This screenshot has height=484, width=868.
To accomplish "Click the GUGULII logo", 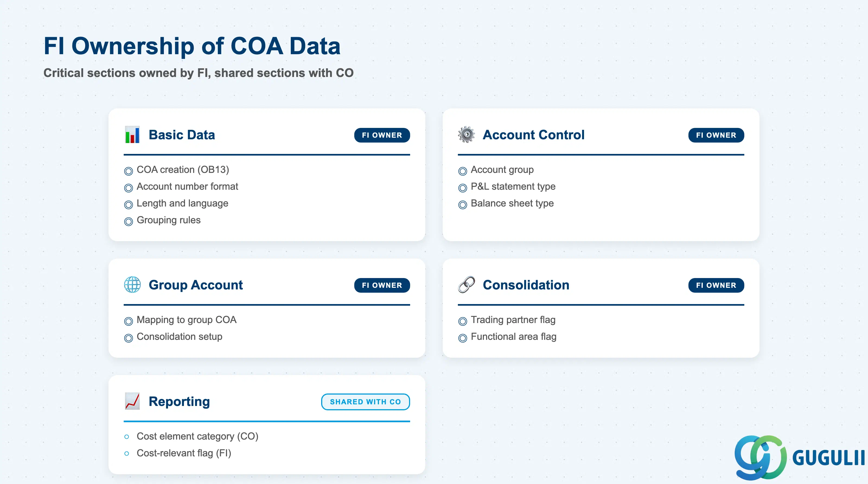I will 799,457.
